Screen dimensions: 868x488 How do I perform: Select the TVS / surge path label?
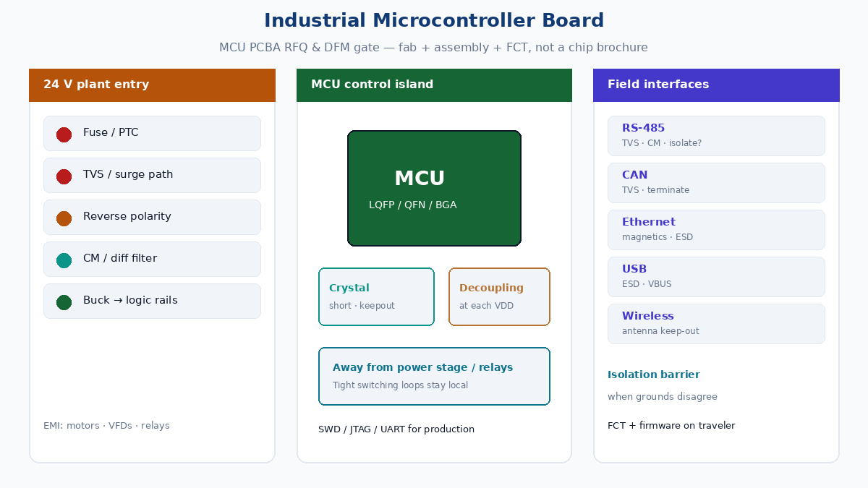click(128, 175)
